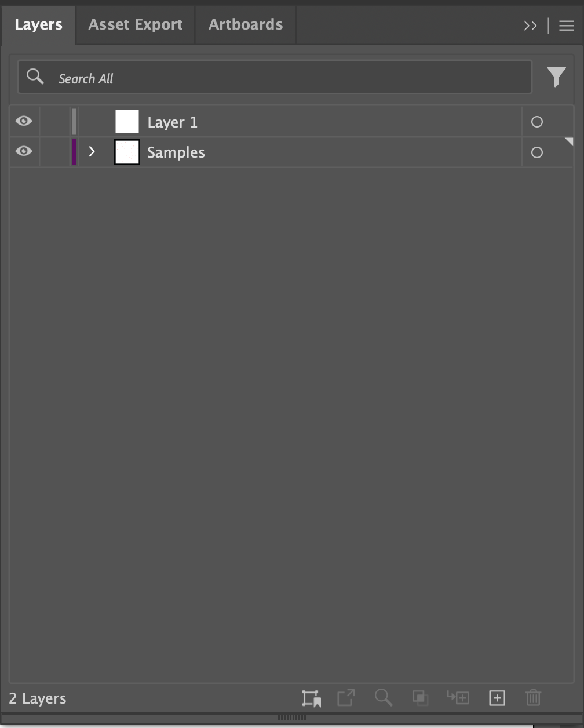This screenshot has width=584, height=728.
Task: Expand the Samples layer to show sublayers
Action: (92, 152)
